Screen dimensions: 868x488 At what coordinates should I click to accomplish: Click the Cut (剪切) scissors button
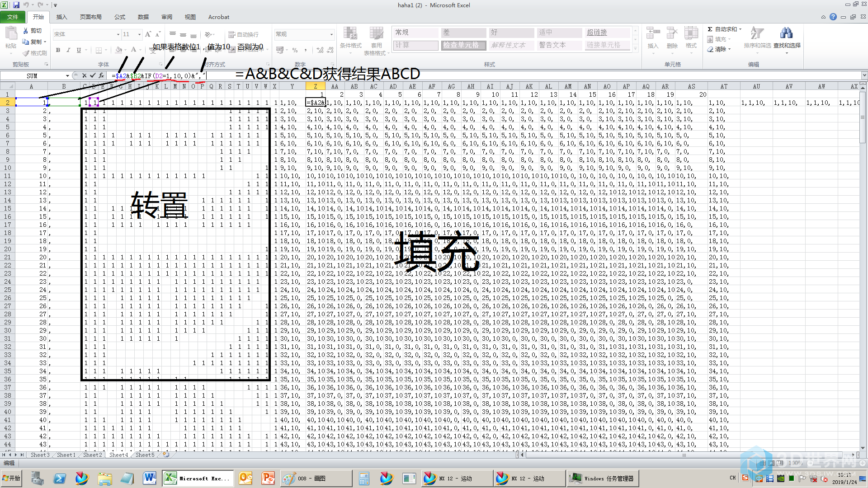32,31
